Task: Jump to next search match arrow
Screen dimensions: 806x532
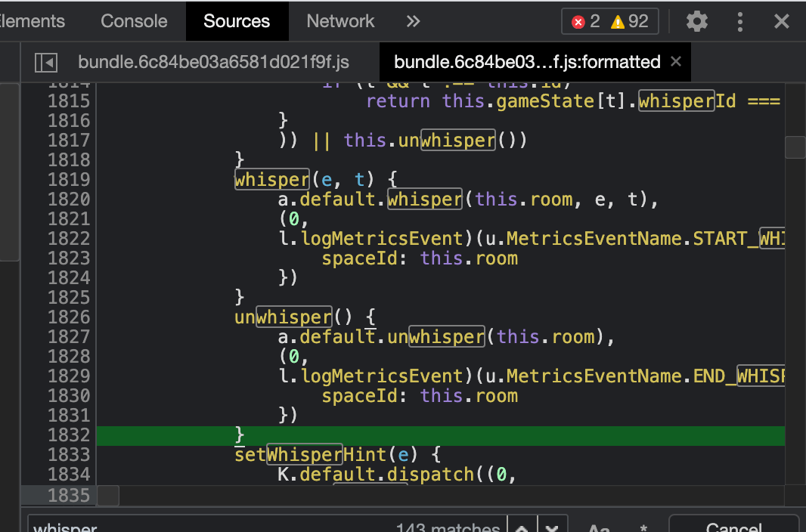Action: click(x=552, y=527)
